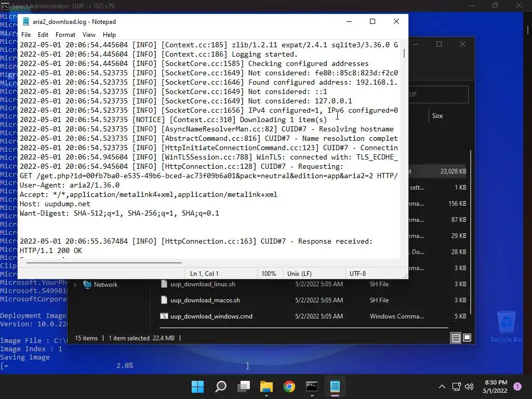Viewport: 532px width, 399px height.
Task: Click the Size column header in Explorer
Action: click(x=437, y=116)
